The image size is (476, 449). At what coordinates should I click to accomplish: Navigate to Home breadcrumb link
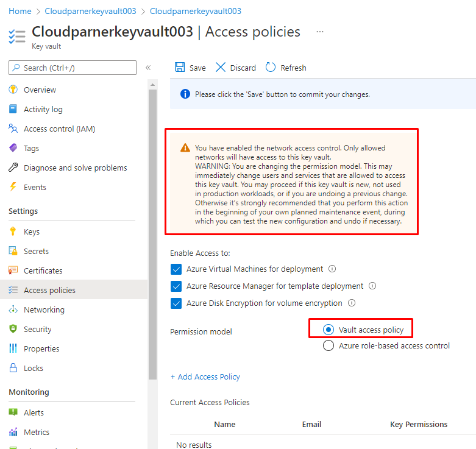(x=20, y=11)
